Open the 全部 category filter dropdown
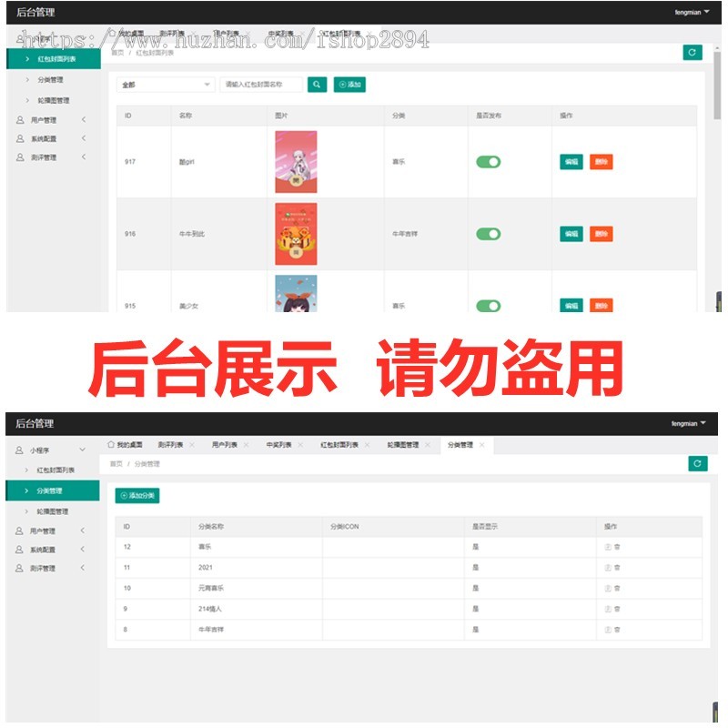Viewport: 728px width, 728px height. pyautogui.click(x=166, y=85)
